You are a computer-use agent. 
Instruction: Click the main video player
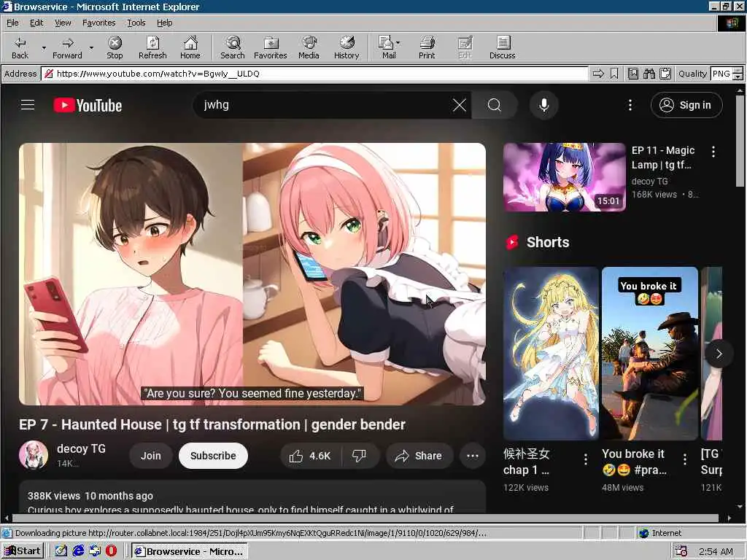252,274
